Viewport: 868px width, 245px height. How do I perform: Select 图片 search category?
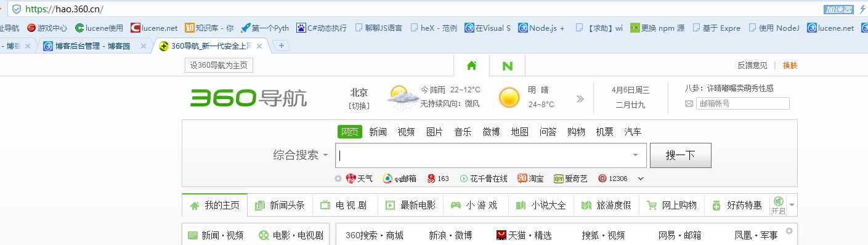click(x=434, y=132)
